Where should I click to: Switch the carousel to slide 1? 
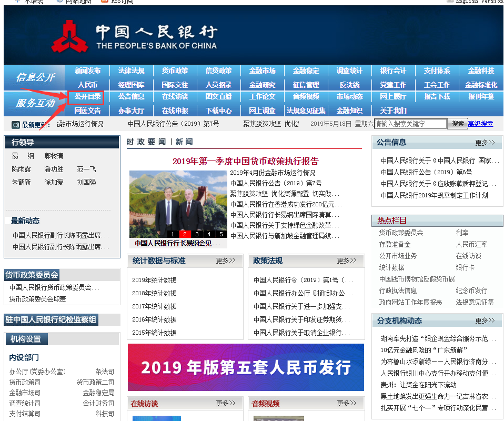click(x=173, y=234)
